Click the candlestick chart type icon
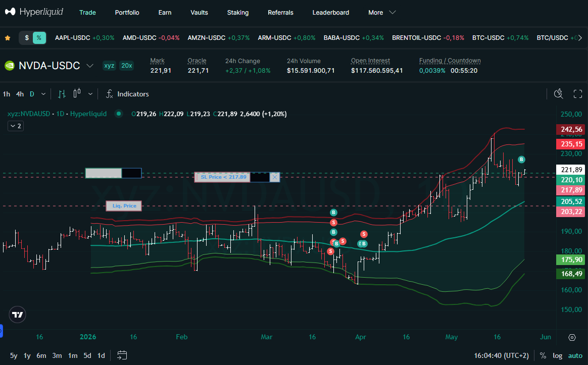The width and height of the screenshot is (588, 365). pyautogui.click(x=77, y=93)
